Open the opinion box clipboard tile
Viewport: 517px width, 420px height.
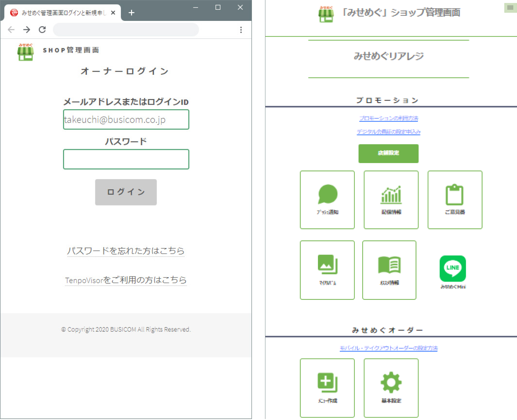pyautogui.click(x=455, y=200)
